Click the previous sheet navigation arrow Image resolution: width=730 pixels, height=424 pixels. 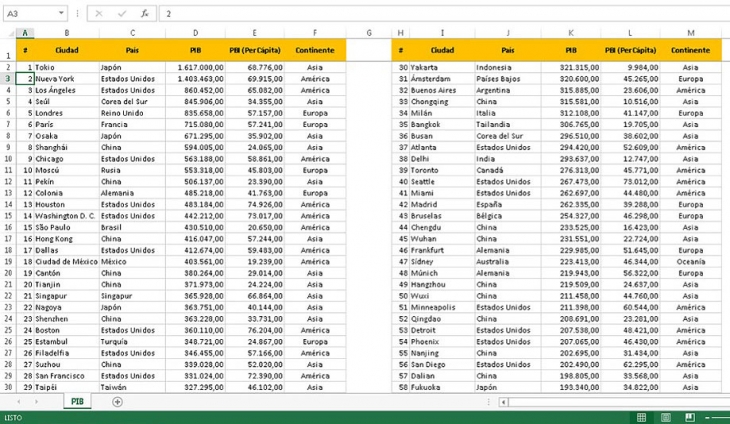pos(19,402)
